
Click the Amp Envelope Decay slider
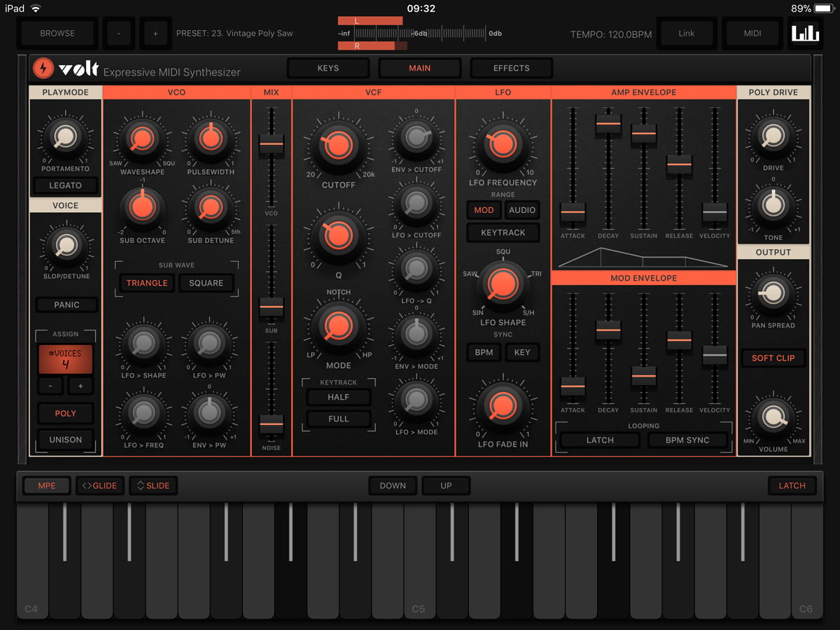pyautogui.click(x=608, y=123)
